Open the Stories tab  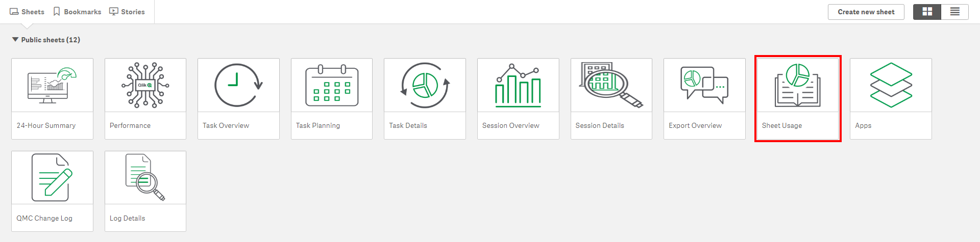click(127, 12)
